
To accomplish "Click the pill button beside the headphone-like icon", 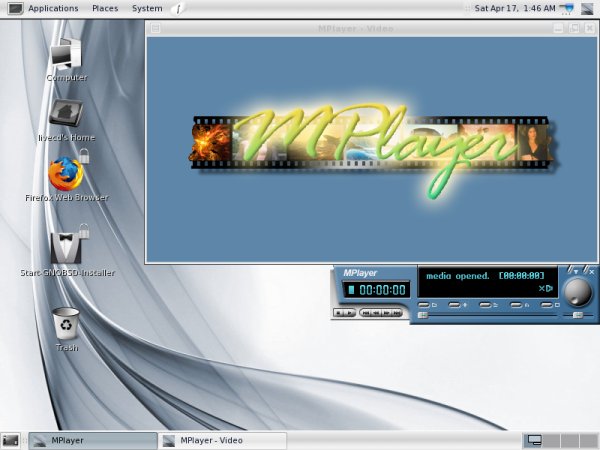I will 516,305.
